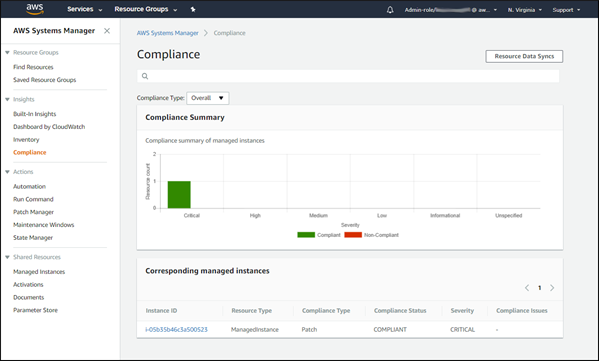Click the Compliance Issues column header
This screenshot has width=599, height=361.
pos(521,311)
